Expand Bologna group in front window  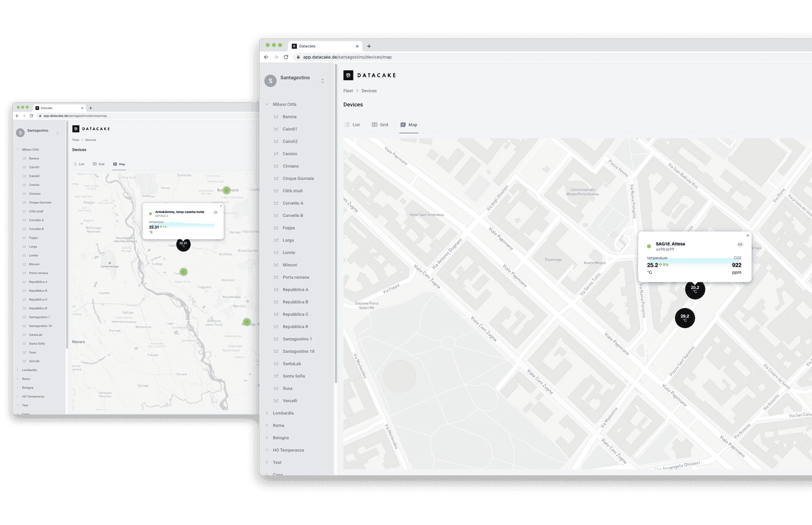[x=267, y=437]
